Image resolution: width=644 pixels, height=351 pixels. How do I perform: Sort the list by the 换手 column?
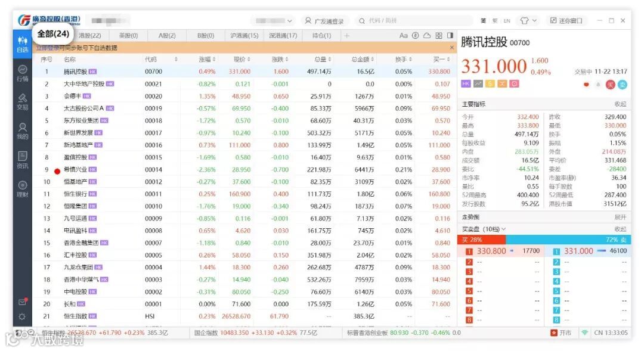tap(403, 60)
